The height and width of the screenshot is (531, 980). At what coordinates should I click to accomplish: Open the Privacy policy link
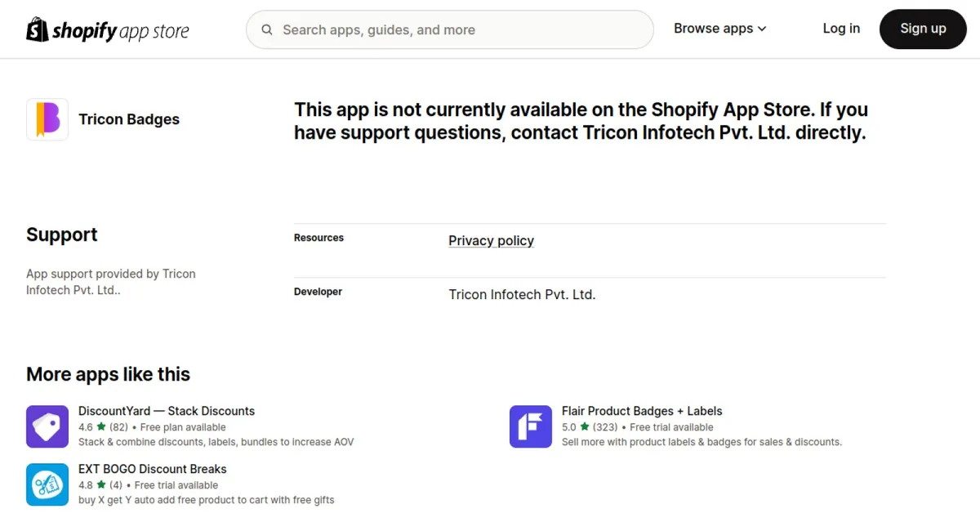coord(491,240)
